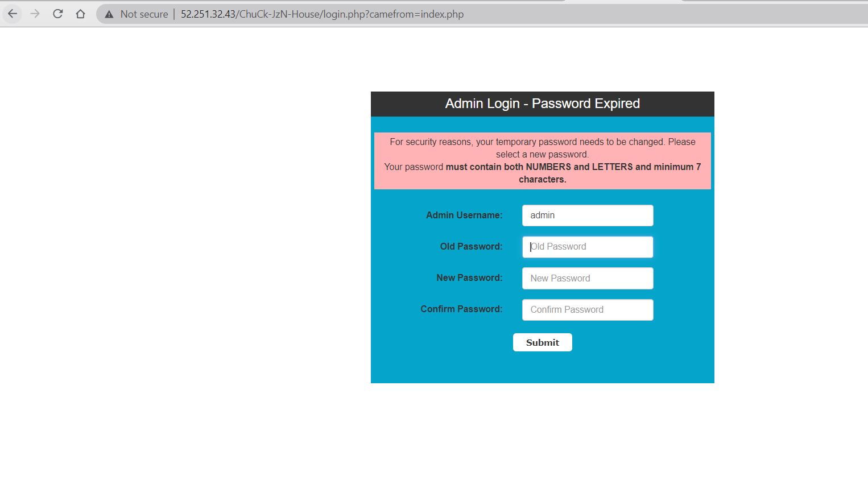The width and height of the screenshot is (868, 489).
Task: Click the Not secure warning triangle icon
Action: pos(109,14)
